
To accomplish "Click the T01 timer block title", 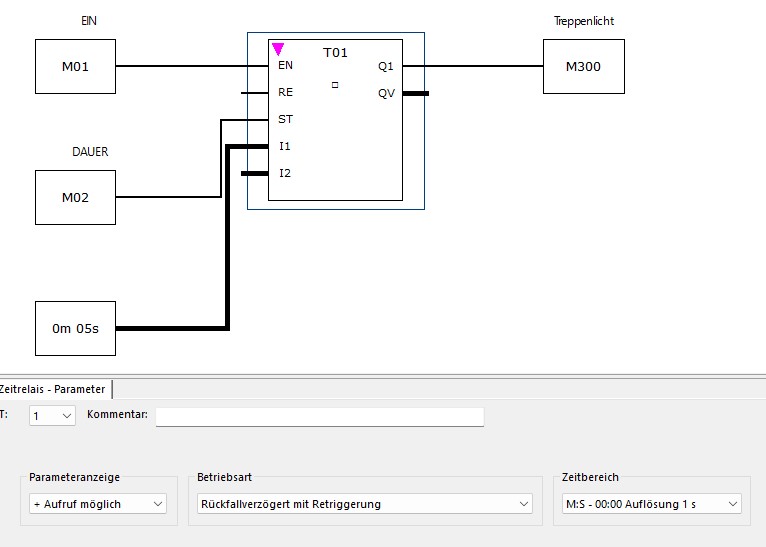I will click(x=335, y=52).
